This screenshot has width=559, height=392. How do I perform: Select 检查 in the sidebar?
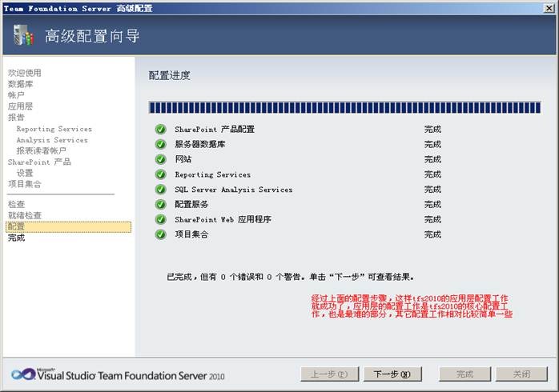(x=16, y=204)
